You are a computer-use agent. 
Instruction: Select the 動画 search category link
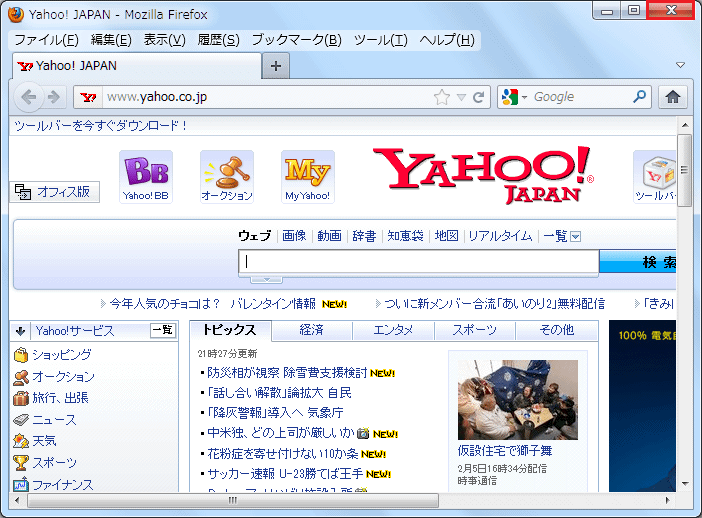pos(329,235)
